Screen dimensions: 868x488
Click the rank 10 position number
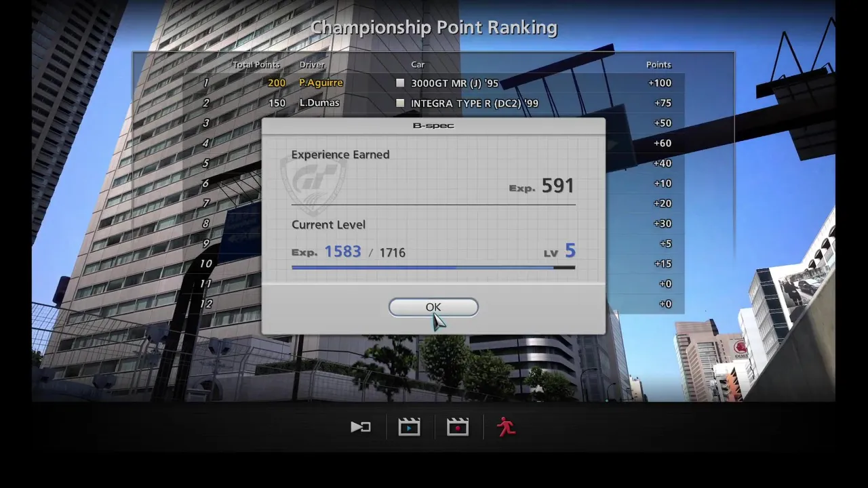[205, 264]
